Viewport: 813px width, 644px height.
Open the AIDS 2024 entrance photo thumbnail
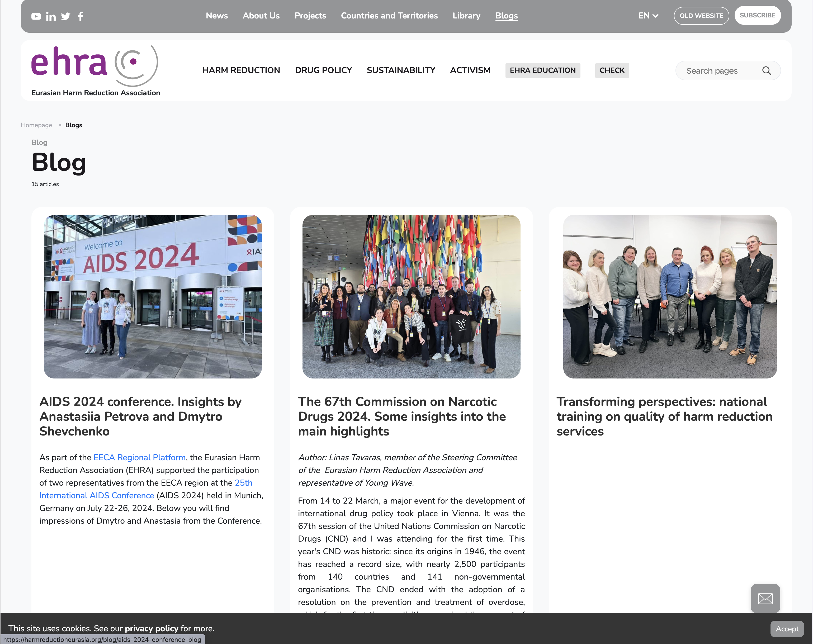point(153,297)
